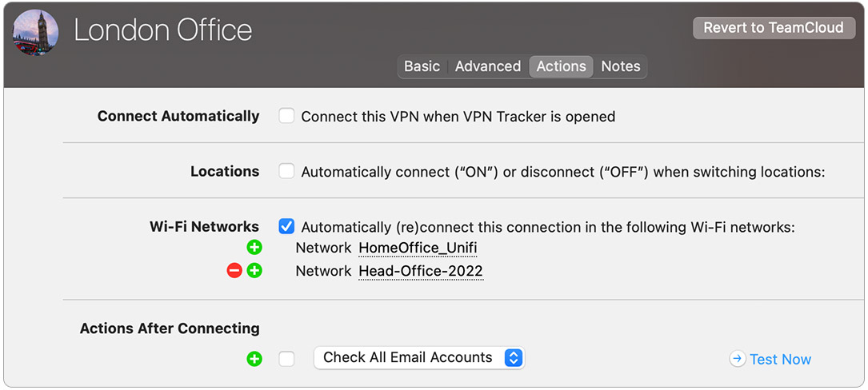Viewport: 868px width, 390px height.
Task: Edit the Head-Office-2022 network name field
Action: [421, 271]
